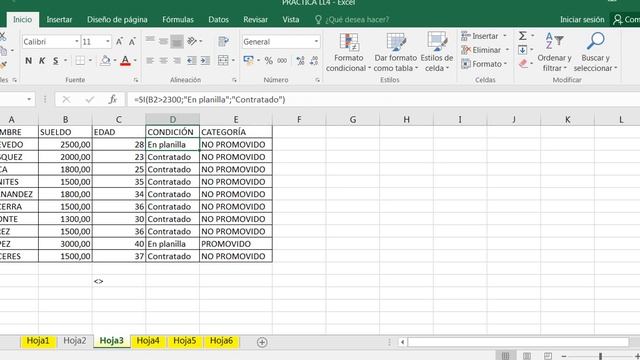Merge and center cells

(x=223, y=61)
